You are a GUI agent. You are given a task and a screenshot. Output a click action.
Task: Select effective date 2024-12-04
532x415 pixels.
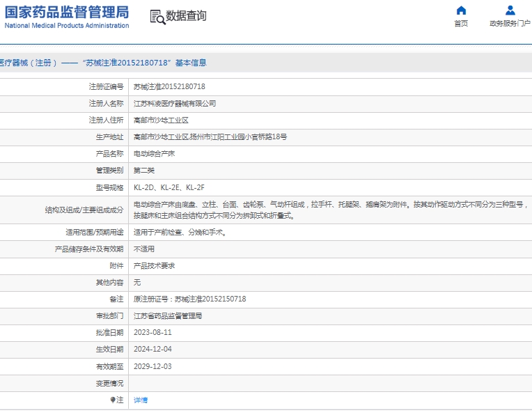tap(152, 349)
